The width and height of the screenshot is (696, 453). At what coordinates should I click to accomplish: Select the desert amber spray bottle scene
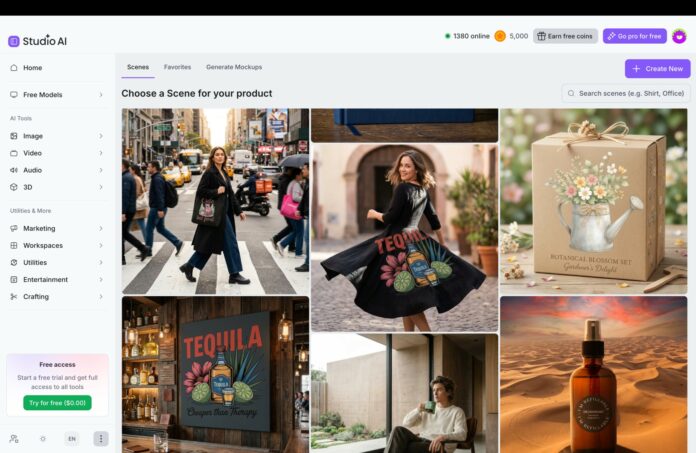pos(593,374)
